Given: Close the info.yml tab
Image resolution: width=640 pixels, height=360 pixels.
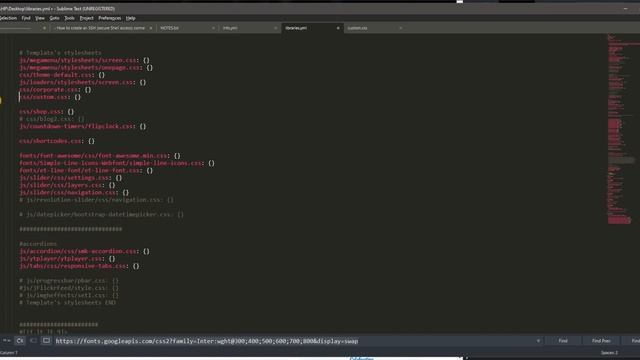Looking at the screenshot, I should (276, 28).
